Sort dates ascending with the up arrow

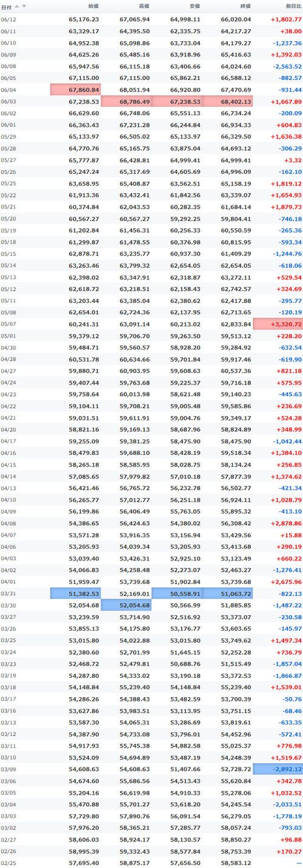(x=17, y=6)
